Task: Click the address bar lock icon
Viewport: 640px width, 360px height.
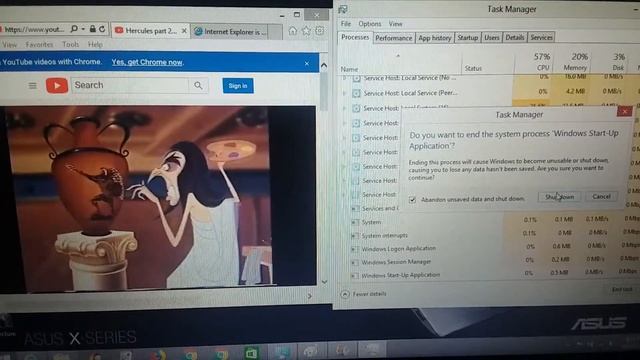Action: [x=93, y=29]
